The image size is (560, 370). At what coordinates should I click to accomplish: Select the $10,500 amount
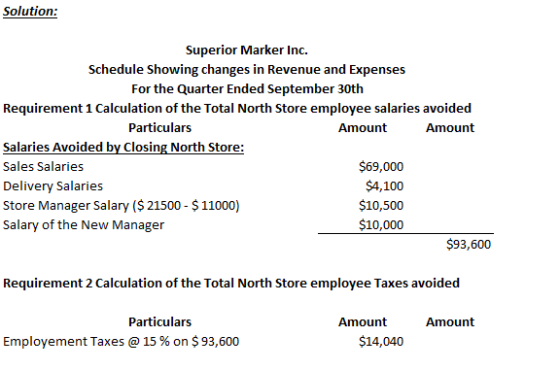pos(381,206)
